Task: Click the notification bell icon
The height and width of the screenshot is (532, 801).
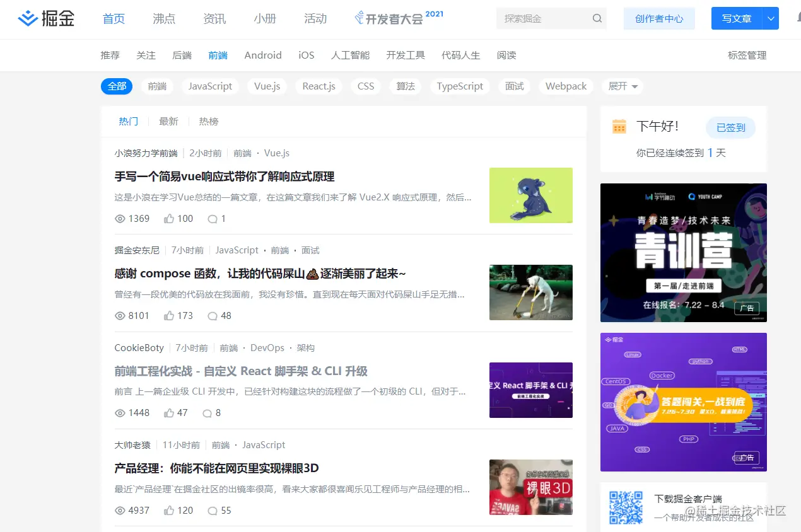Action: [798, 18]
